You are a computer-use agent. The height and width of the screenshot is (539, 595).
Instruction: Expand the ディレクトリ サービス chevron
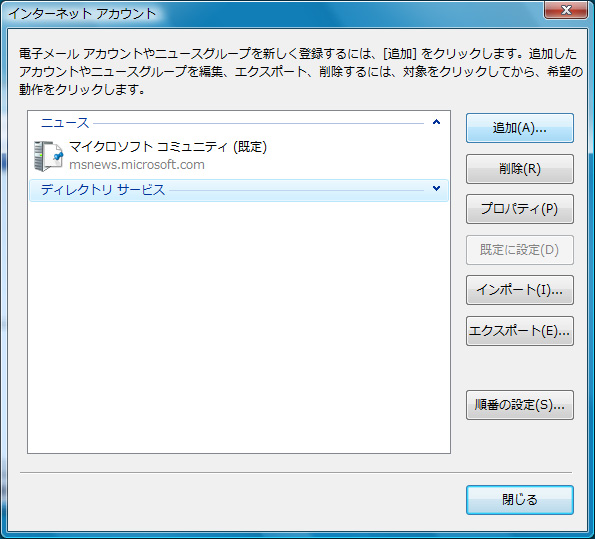[x=436, y=189]
